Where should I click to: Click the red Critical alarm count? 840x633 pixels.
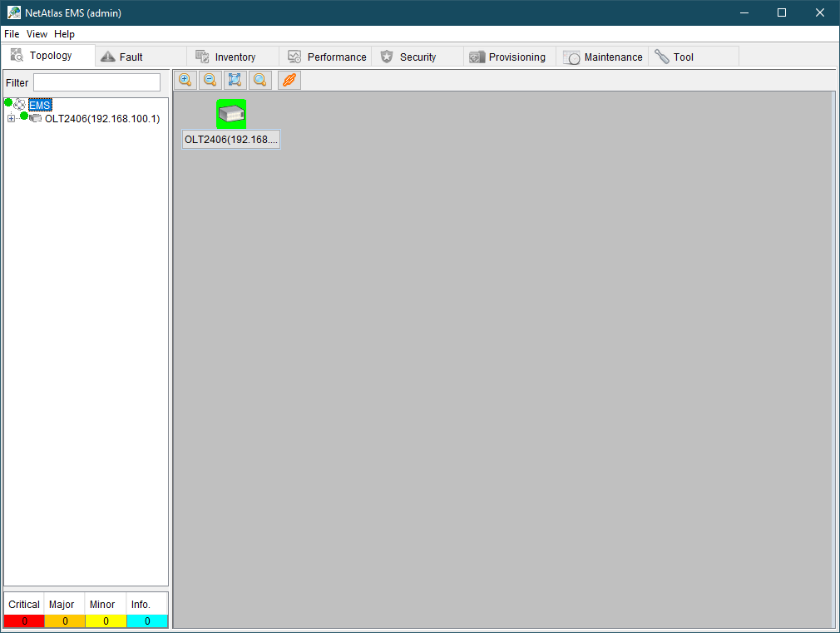24,621
